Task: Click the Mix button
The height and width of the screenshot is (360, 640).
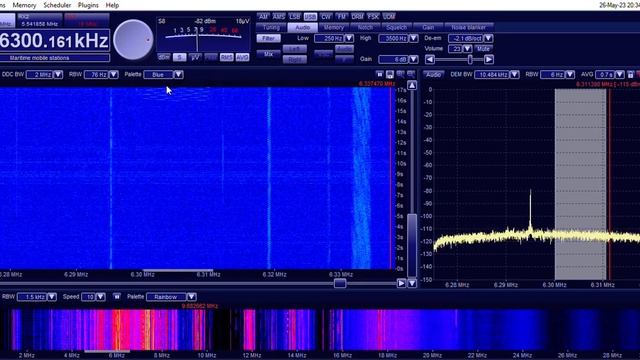Action: [269, 54]
